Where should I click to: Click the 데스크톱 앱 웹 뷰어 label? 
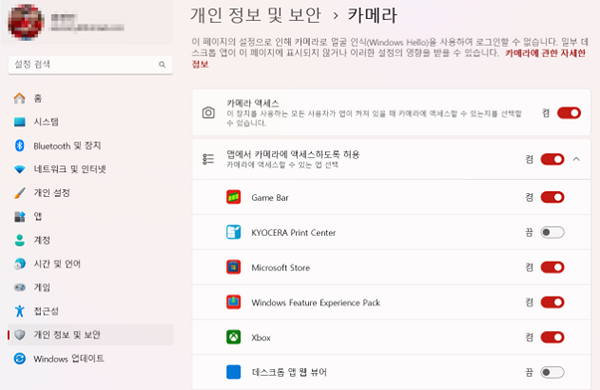point(289,372)
